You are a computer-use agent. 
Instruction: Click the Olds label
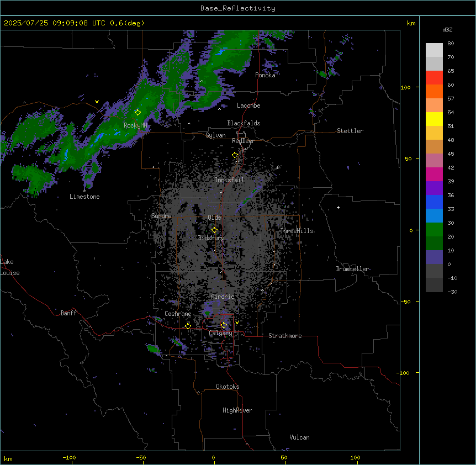[214, 218]
